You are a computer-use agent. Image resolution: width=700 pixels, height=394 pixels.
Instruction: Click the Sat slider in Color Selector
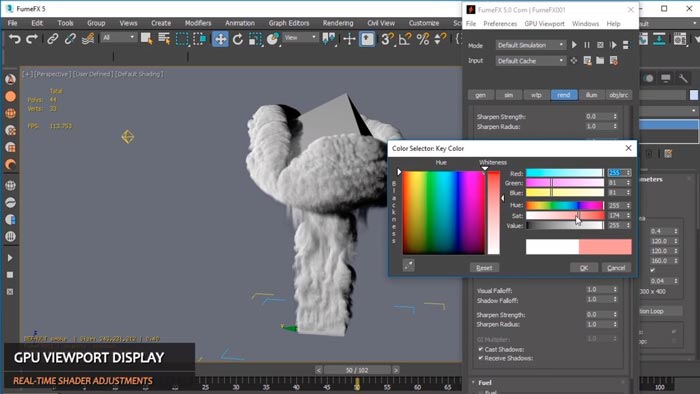click(565, 216)
